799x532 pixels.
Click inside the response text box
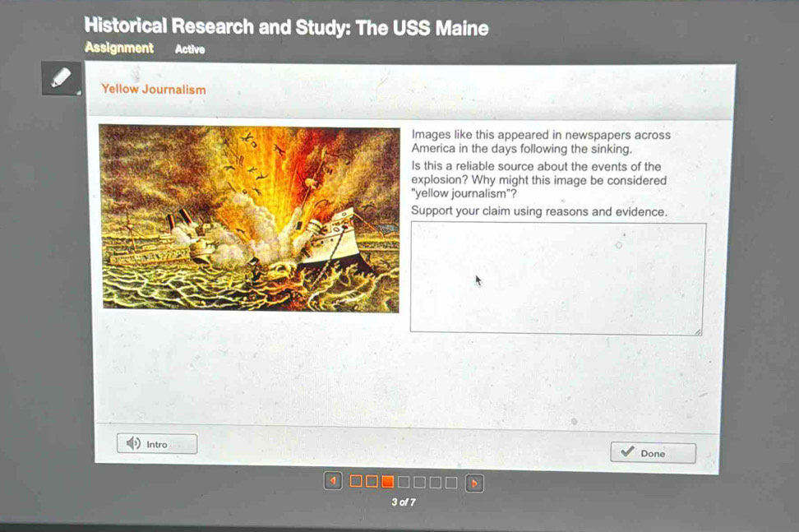[557, 278]
